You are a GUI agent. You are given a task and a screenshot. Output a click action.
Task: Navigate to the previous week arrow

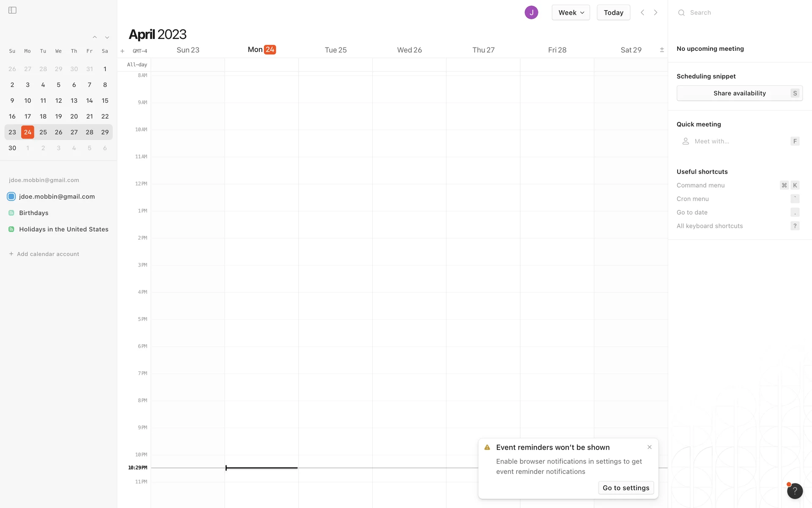point(642,13)
